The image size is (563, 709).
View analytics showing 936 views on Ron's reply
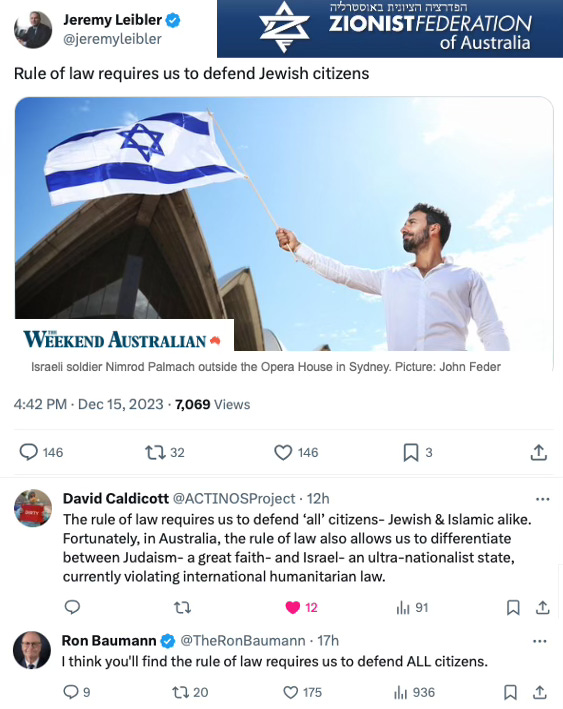click(x=400, y=692)
